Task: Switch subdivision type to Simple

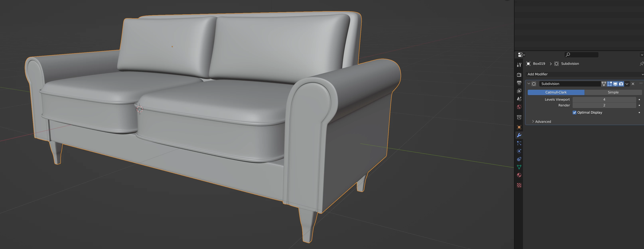Action: [613, 92]
